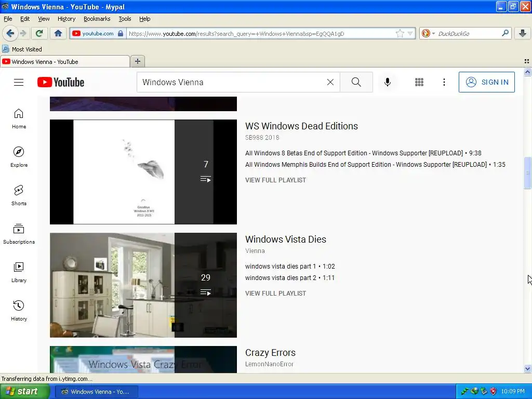View full playlist for WS Windows Dead Editions
Screen dimensions: 532x399
pos(275,180)
